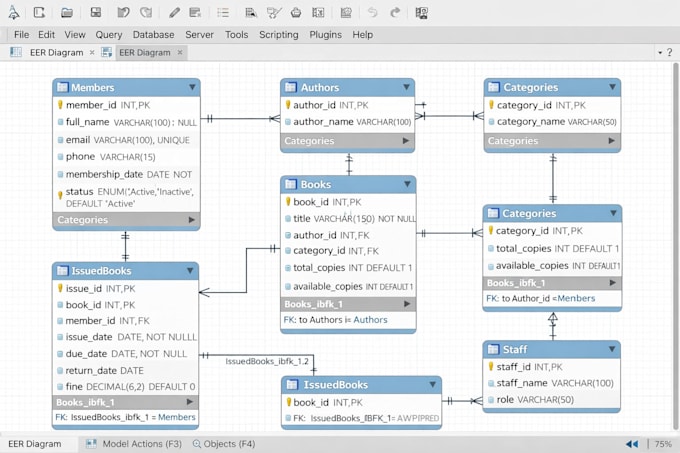Open the tab list arrow beside help
This screenshot has height=453, width=680.
pyautogui.click(x=660, y=52)
